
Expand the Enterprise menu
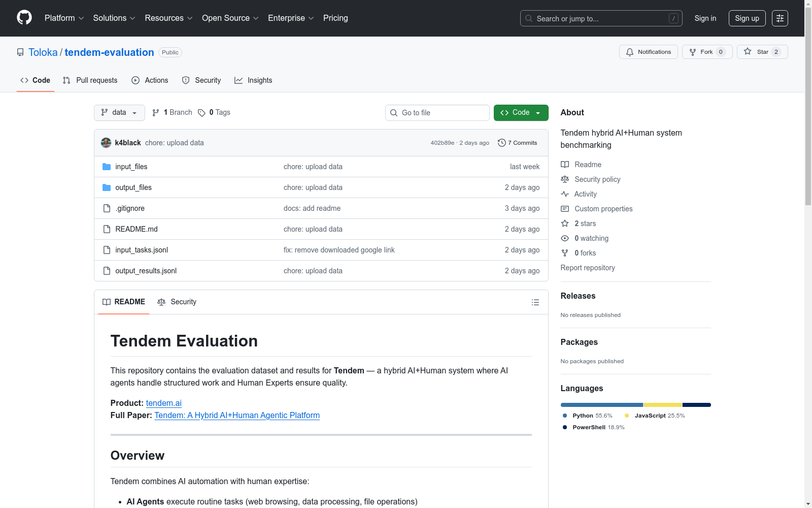point(291,18)
